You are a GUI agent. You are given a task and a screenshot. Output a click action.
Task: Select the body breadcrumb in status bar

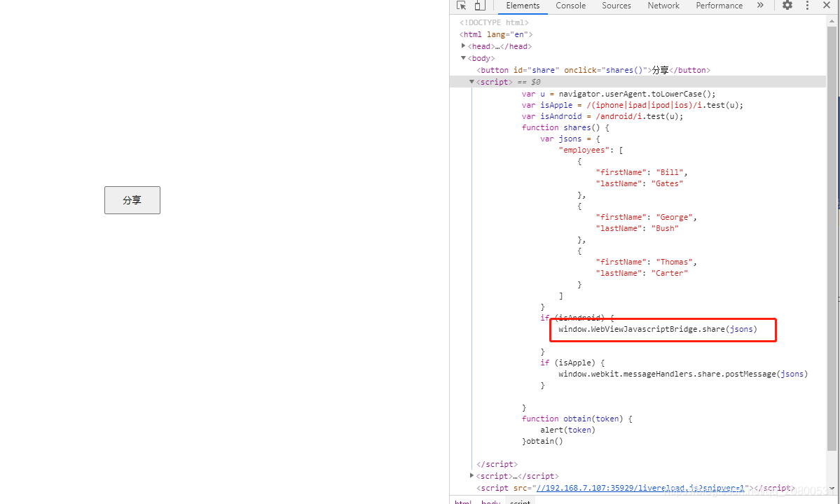(x=490, y=501)
